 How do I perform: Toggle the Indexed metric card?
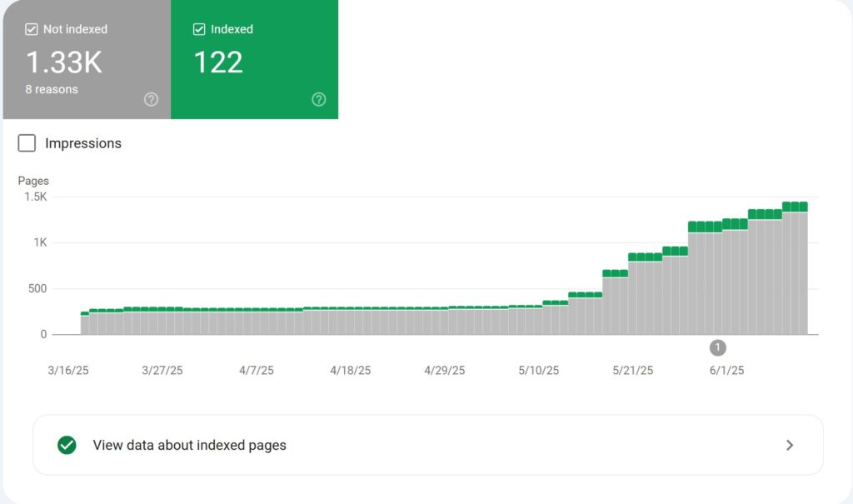point(254,60)
